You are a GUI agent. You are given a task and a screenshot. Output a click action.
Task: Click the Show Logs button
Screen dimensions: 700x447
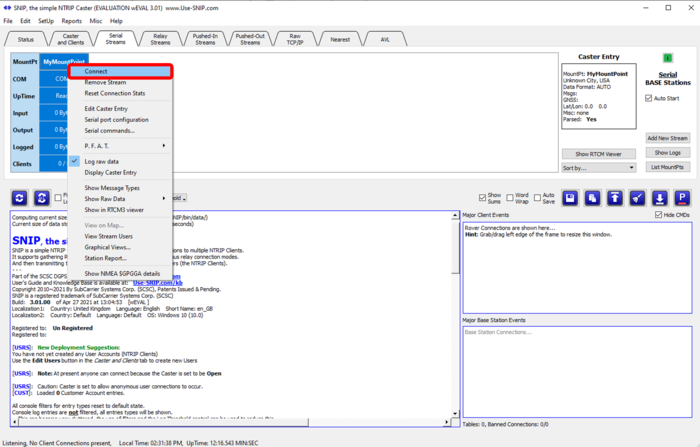coord(667,153)
